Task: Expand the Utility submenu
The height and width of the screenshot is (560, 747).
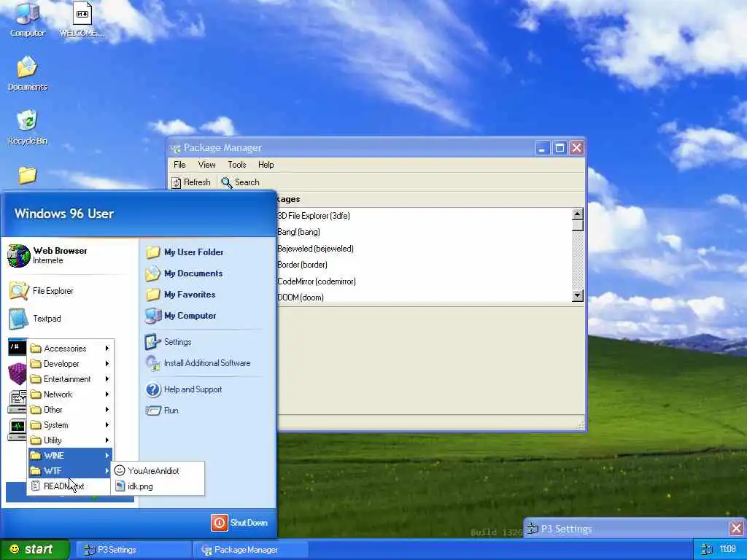Action: pyautogui.click(x=70, y=440)
